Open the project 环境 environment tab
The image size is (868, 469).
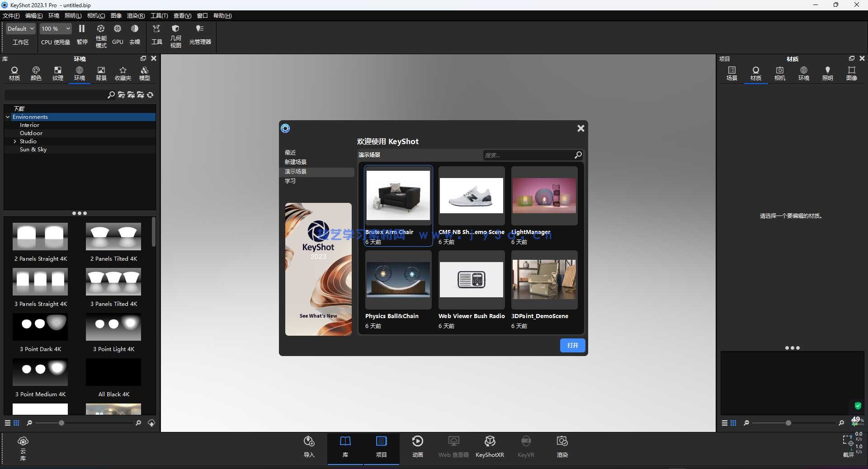pyautogui.click(x=804, y=74)
